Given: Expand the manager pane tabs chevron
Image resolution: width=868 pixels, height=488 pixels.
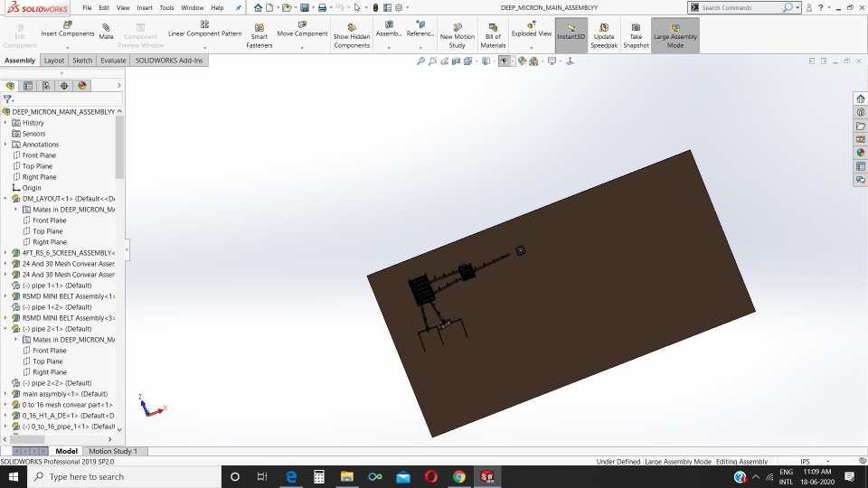Looking at the screenshot, I should point(119,85).
